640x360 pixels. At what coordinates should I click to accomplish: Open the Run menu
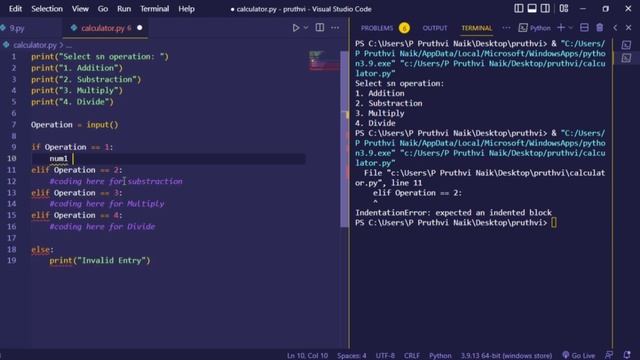click(124, 9)
